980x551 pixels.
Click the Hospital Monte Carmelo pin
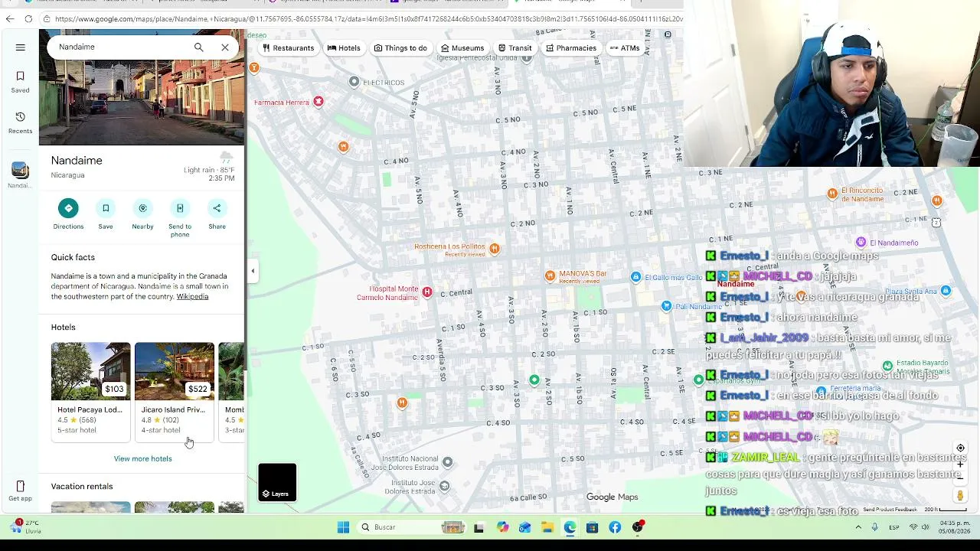coord(427,292)
